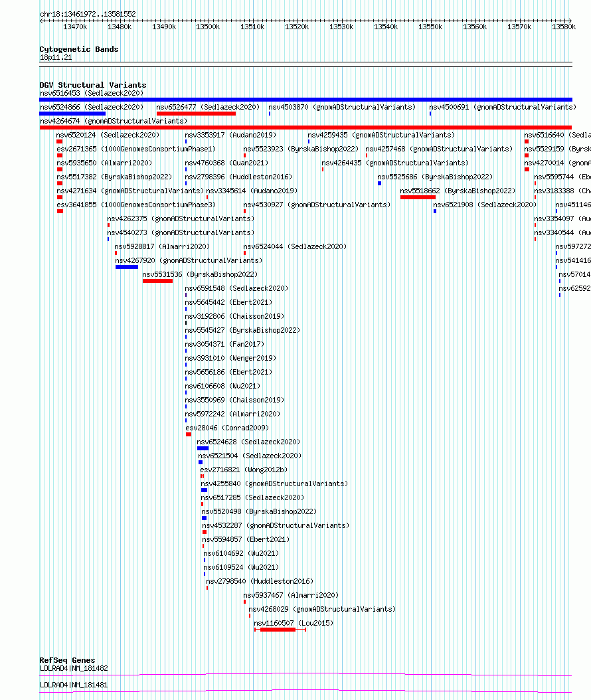Click nsv5928817 (Almarri2020) label
This screenshot has width=591, height=700.
(162, 246)
